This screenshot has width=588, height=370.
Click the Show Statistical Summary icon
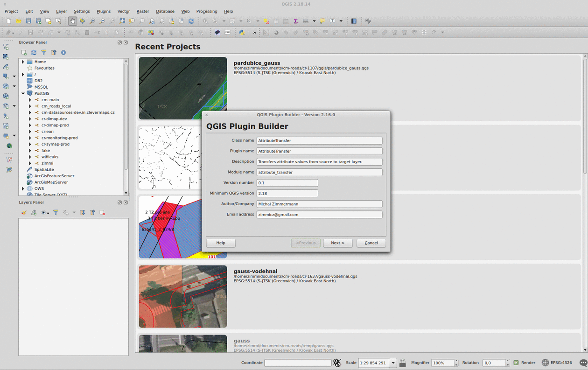(295, 21)
